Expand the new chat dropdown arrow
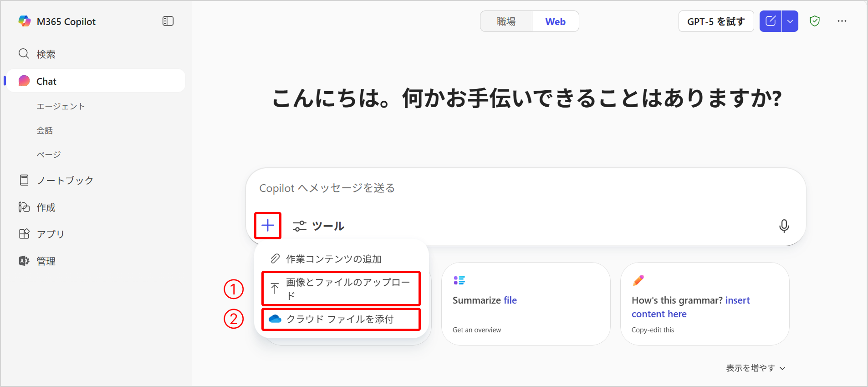The height and width of the screenshot is (387, 868). click(x=790, y=21)
